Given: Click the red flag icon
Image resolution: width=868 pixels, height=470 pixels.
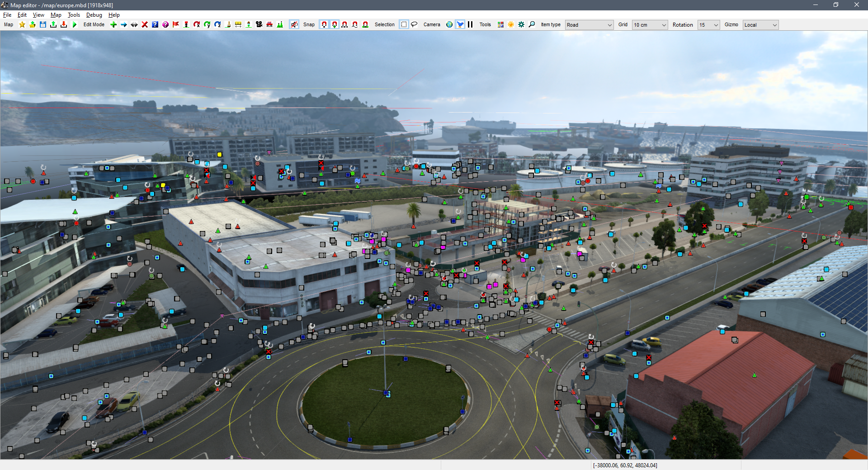Looking at the screenshot, I should (176, 25).
